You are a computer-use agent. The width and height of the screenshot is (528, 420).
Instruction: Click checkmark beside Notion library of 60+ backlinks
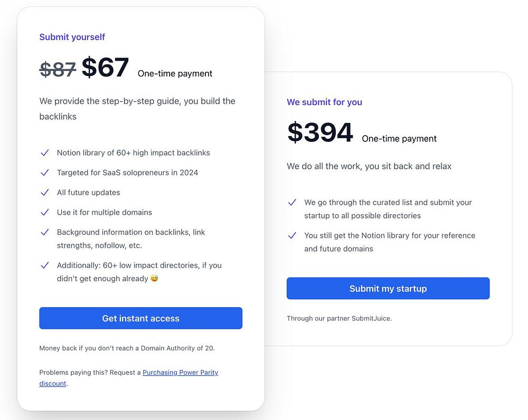45,153
